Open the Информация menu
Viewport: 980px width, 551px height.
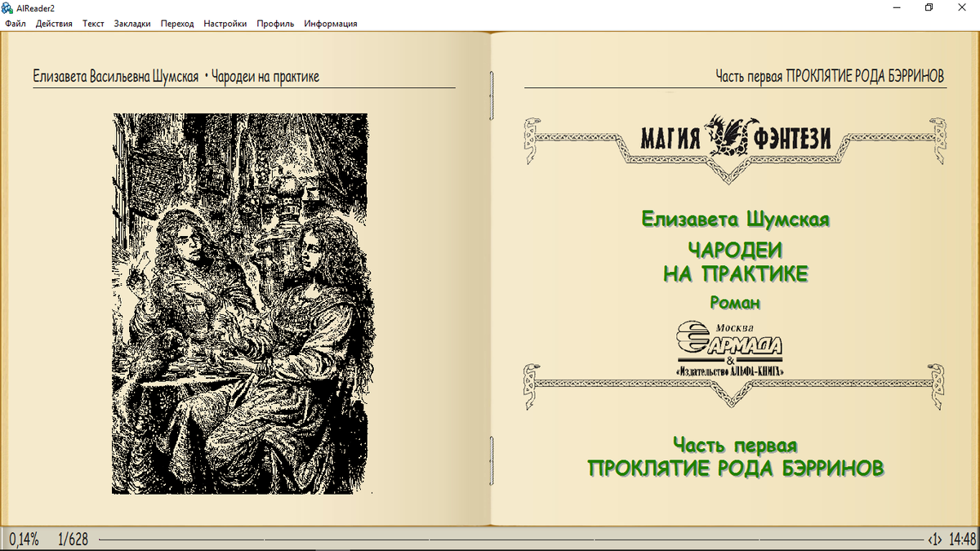pyautogui.click(x=331, y=24)
